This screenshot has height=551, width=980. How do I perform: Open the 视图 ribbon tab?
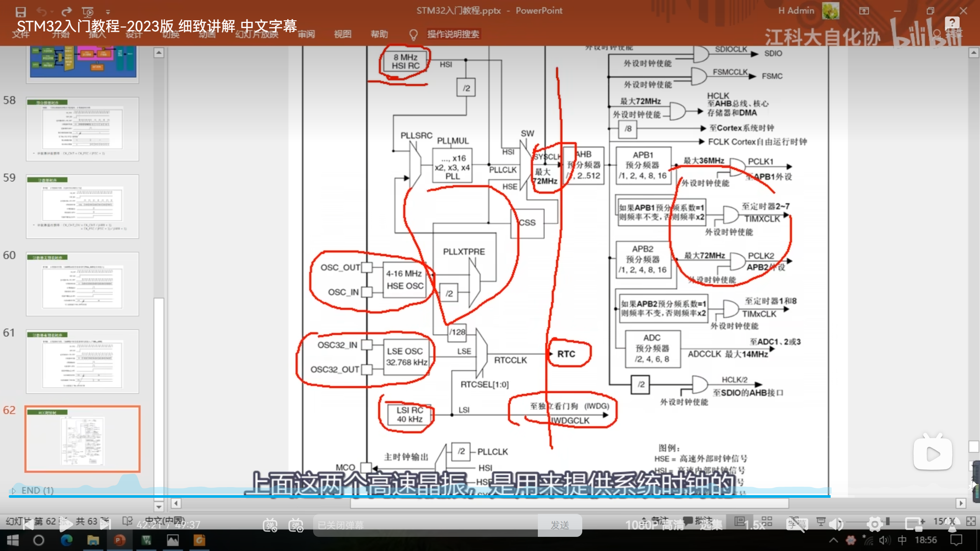342,34
